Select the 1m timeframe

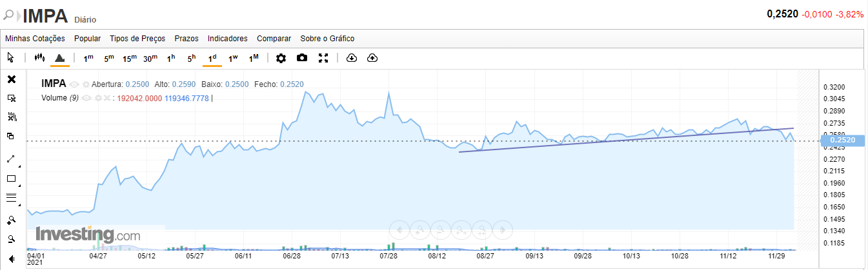[88, 58]
